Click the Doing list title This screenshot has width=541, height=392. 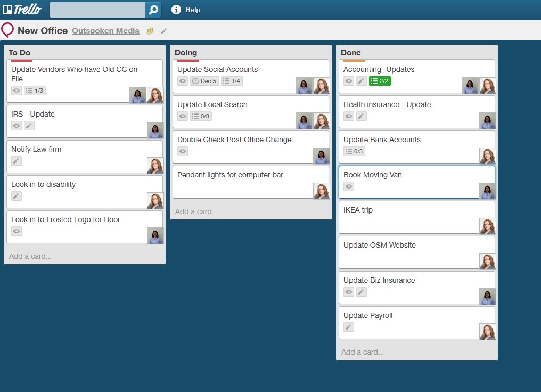(186, 52)
